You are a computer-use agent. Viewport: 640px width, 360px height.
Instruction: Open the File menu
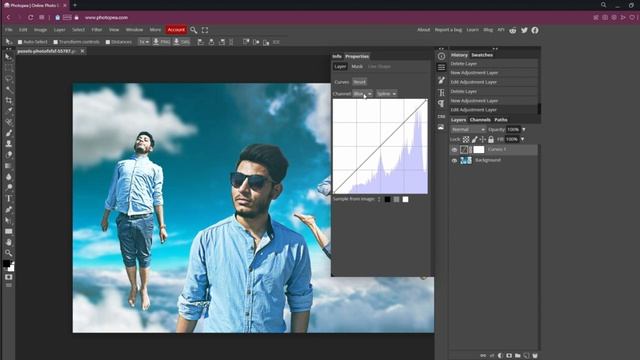pos(9,30)
